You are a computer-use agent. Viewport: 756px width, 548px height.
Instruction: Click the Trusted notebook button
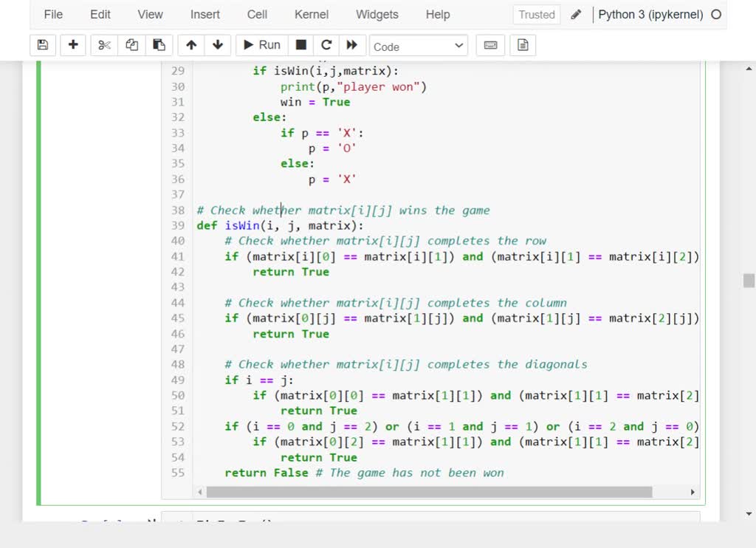(537, 15)
